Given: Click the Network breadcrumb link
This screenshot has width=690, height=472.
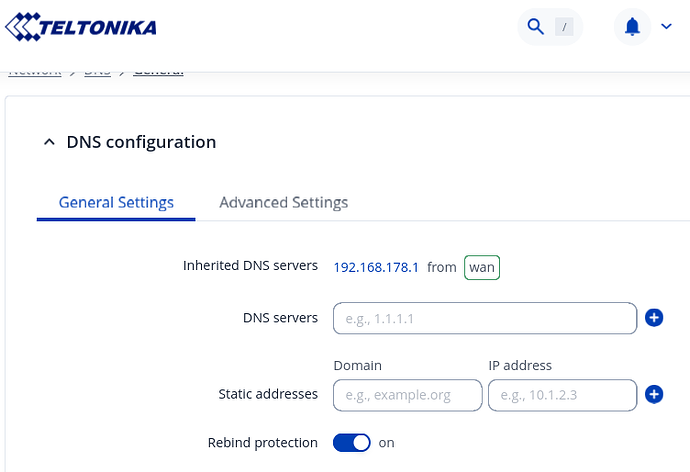Looking at the screenshot, I should click(35, 72).
